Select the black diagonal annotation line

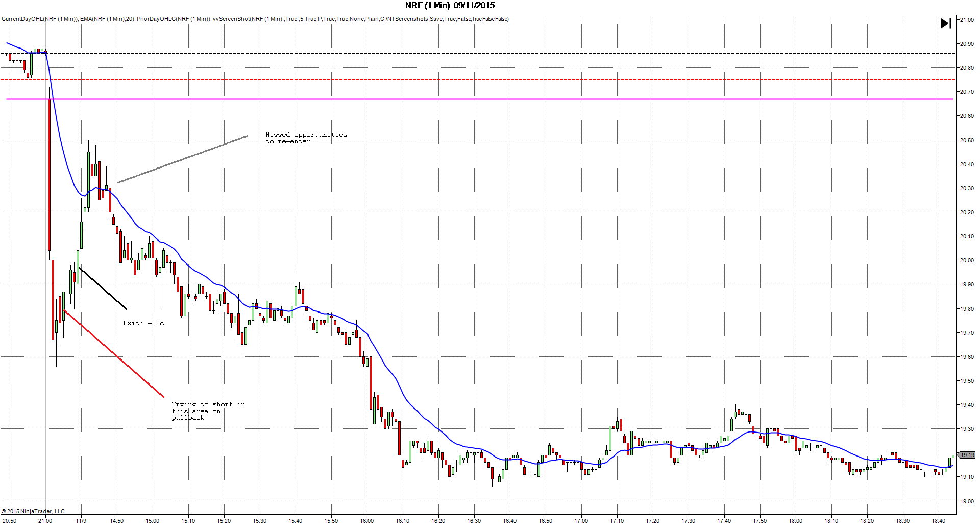tap(103, 289)
